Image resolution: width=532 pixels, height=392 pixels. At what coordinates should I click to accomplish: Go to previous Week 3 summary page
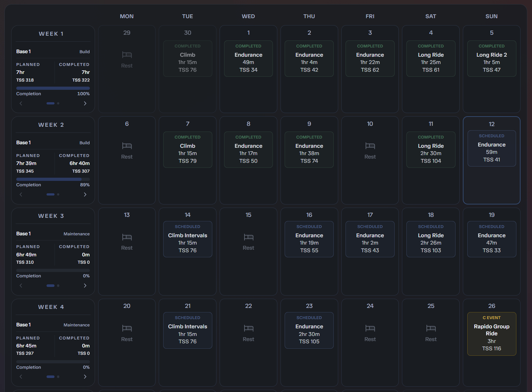pyautogui.click(x=21, y=286)
